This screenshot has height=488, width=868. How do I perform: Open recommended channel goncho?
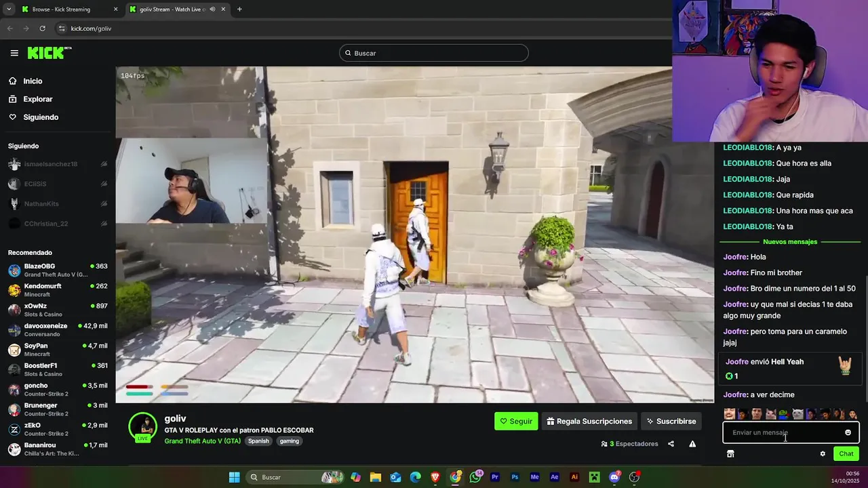click(58, 389)
